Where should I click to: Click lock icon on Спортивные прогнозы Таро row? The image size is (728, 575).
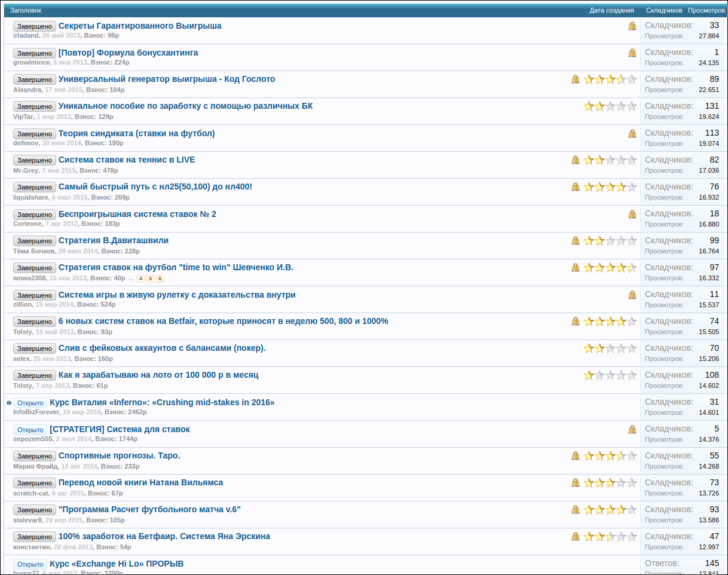click(576, 455)
